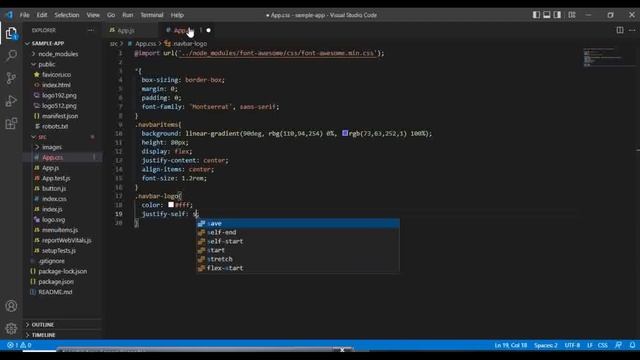This screenshot has width=640, height=360.
Task: Open manifest.json file
Action: tap(60, 116)
